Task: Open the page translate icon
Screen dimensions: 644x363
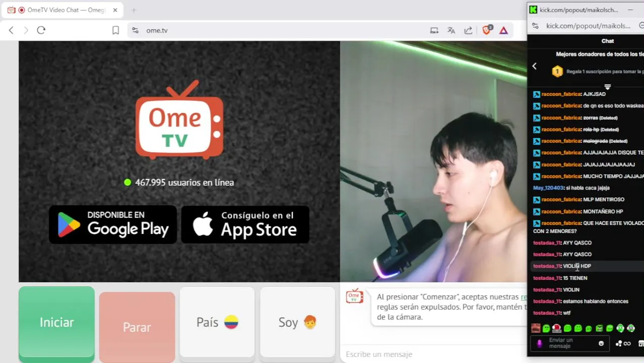Action: [451, 30]
